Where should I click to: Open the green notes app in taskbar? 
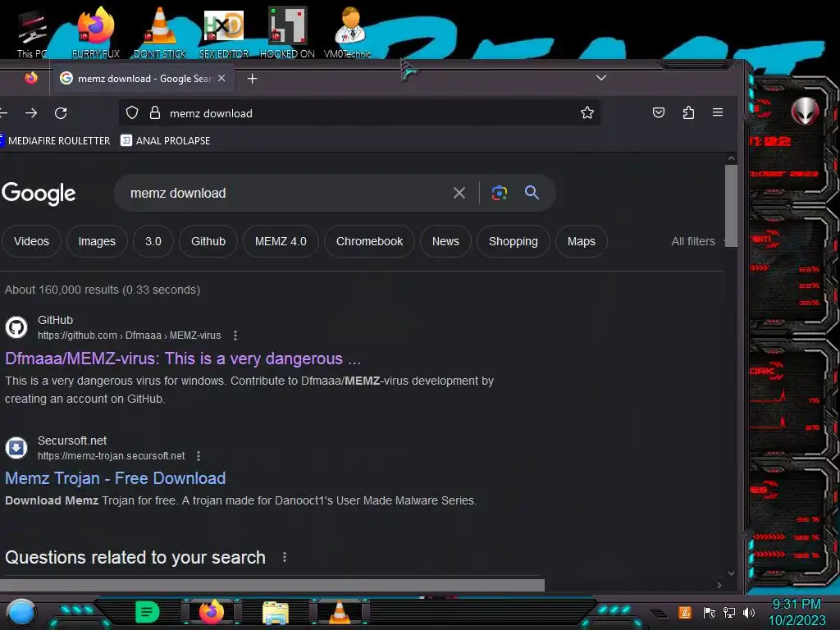(x=148, y=612)
